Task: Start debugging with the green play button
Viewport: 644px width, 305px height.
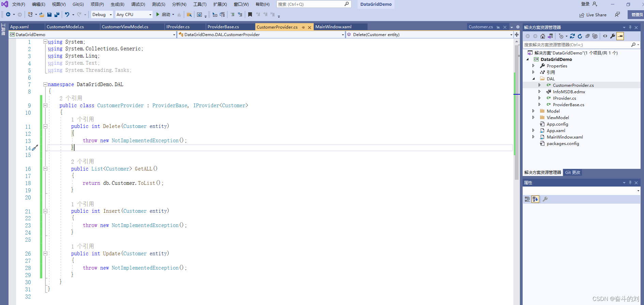Action: (158, 15)
